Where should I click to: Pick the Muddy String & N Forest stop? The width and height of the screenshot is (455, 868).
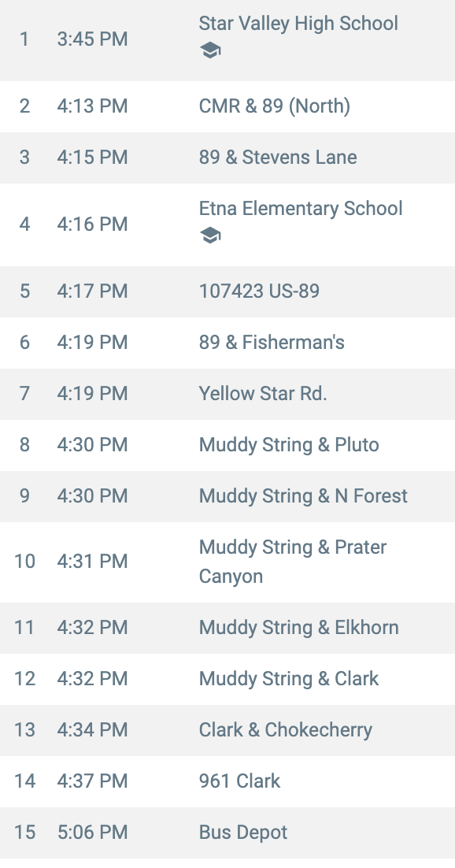pos(227,496)
